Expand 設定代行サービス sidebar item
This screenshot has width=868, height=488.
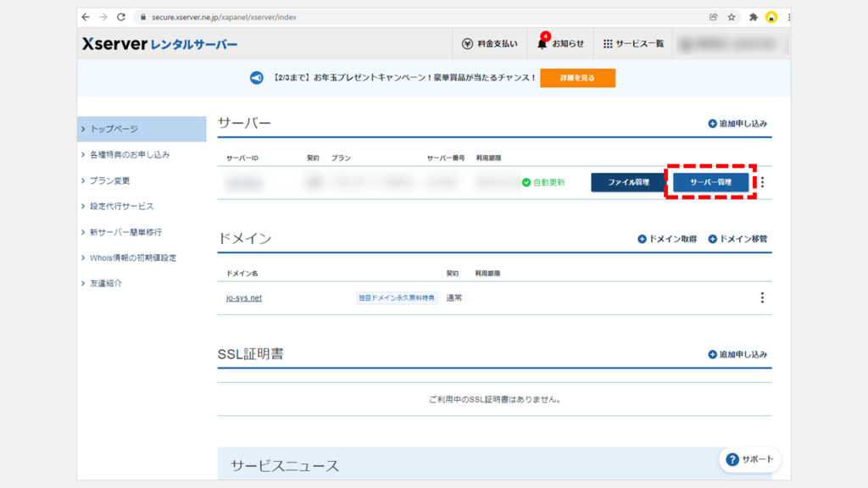[122, 206]
